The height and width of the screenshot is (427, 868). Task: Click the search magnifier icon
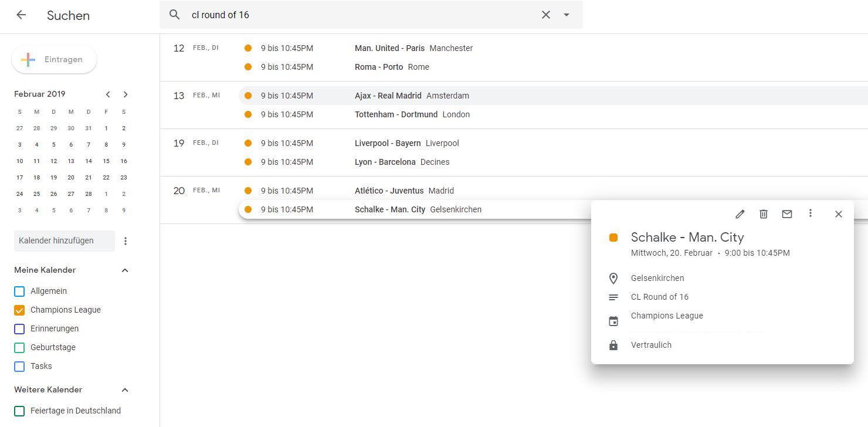[174, 15]
